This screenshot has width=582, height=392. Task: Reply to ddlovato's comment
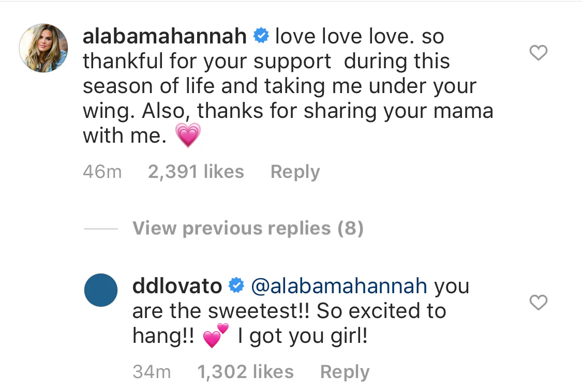click(x=345, y=371)
